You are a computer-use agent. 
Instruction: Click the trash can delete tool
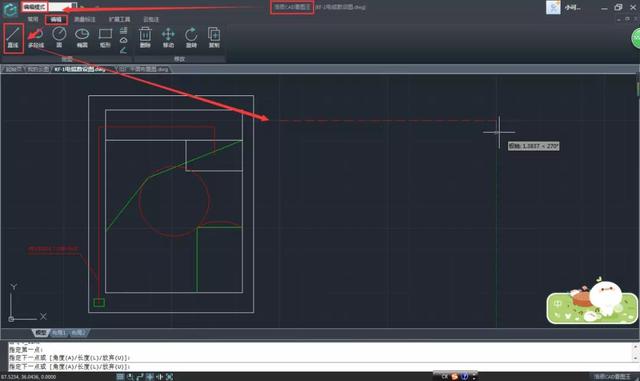click(x=145, y=38)
